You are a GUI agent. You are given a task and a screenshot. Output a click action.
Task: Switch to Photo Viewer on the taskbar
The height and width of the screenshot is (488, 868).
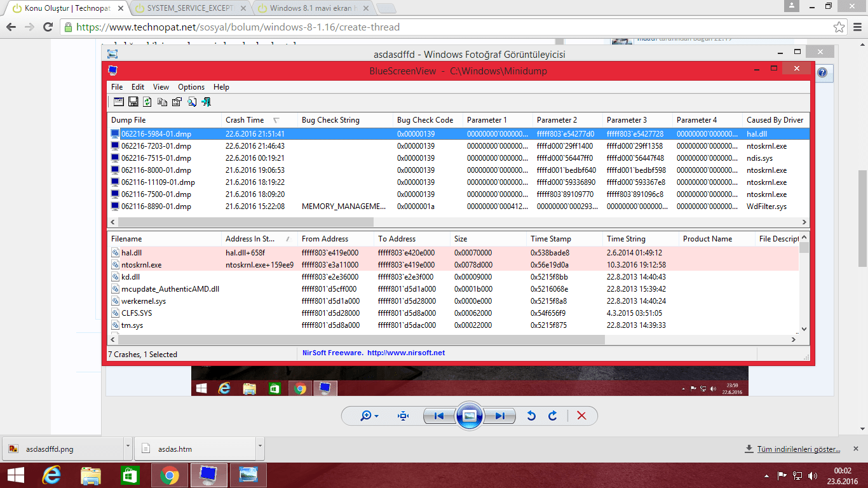pyautogui.click(x=248, y=475)
